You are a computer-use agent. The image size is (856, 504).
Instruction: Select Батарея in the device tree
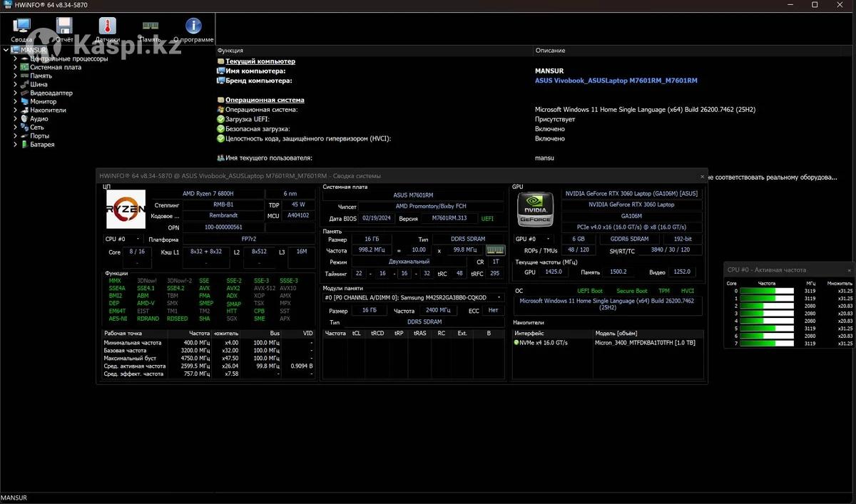(42, 144)
